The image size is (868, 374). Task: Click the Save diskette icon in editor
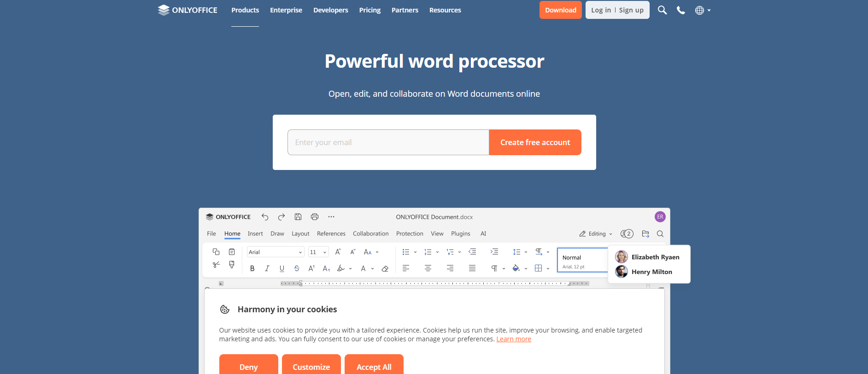pos(298,217)
